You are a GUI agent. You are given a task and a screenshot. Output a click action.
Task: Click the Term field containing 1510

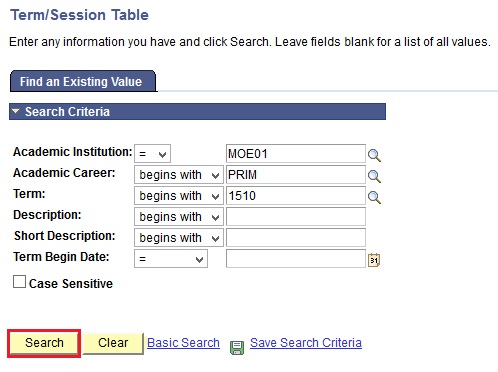click(296, 196)
